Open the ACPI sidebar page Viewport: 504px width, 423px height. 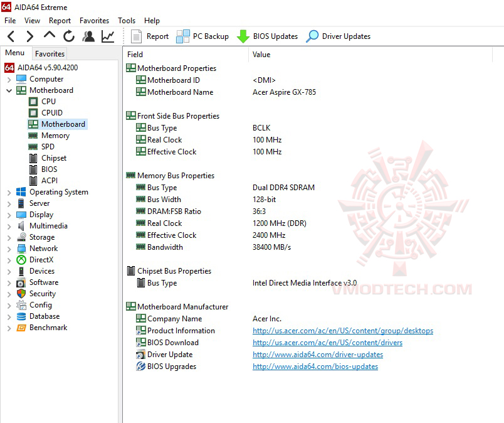(50, 181)
